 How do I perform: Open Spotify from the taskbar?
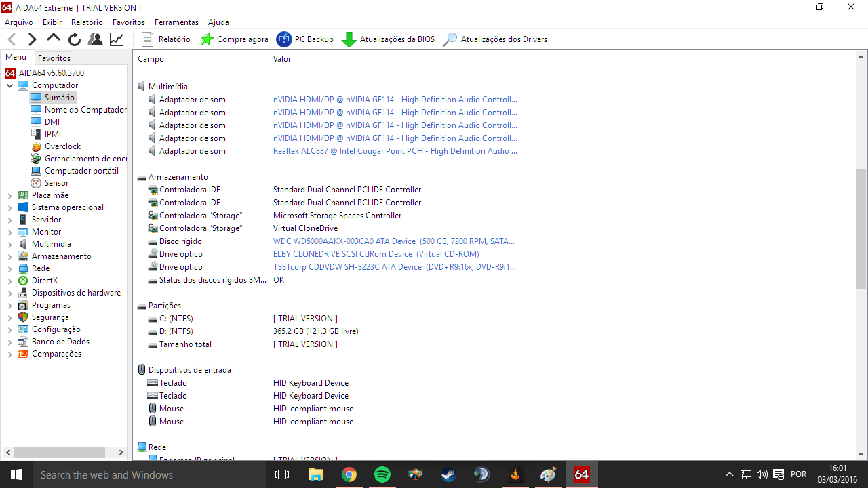pyautogui.click(x=382, y=474)
